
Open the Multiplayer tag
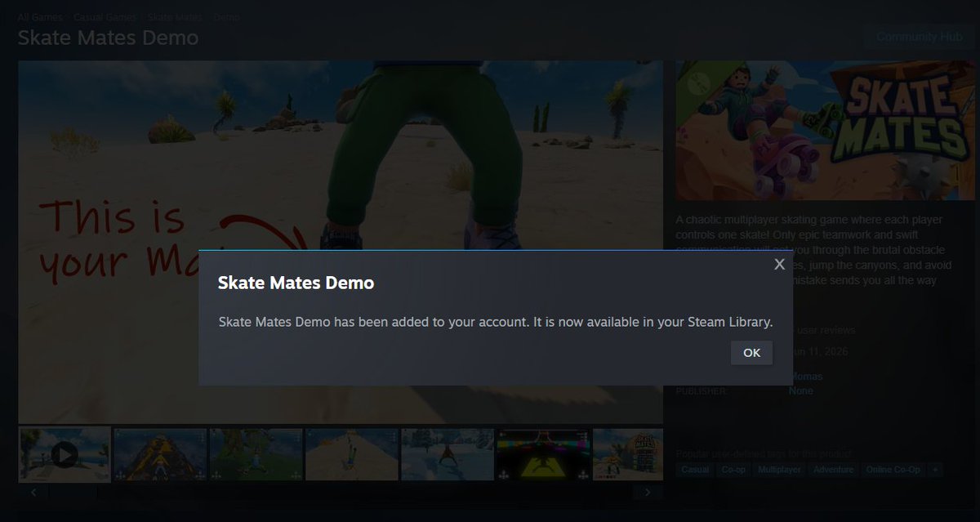[779, 470]
